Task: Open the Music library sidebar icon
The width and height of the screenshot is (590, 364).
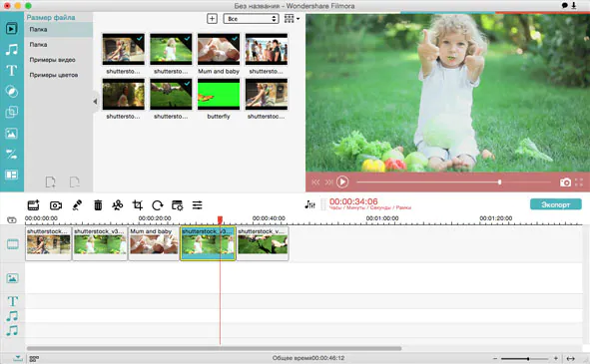Action: [x=12, y=49]
